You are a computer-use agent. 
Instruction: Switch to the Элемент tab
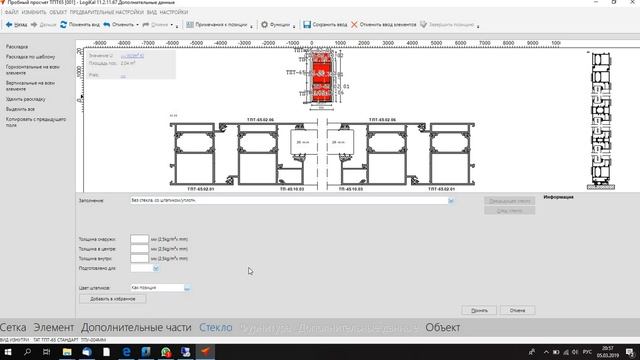pyautogui.click(x=54, y=327)
